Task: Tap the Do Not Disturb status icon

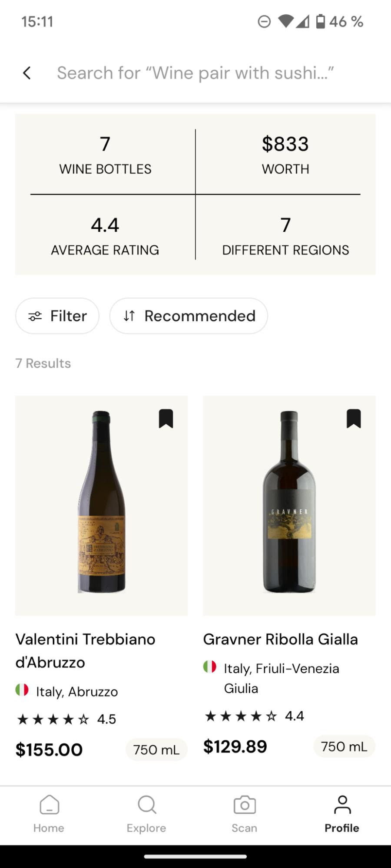Action: click(264, 21)
